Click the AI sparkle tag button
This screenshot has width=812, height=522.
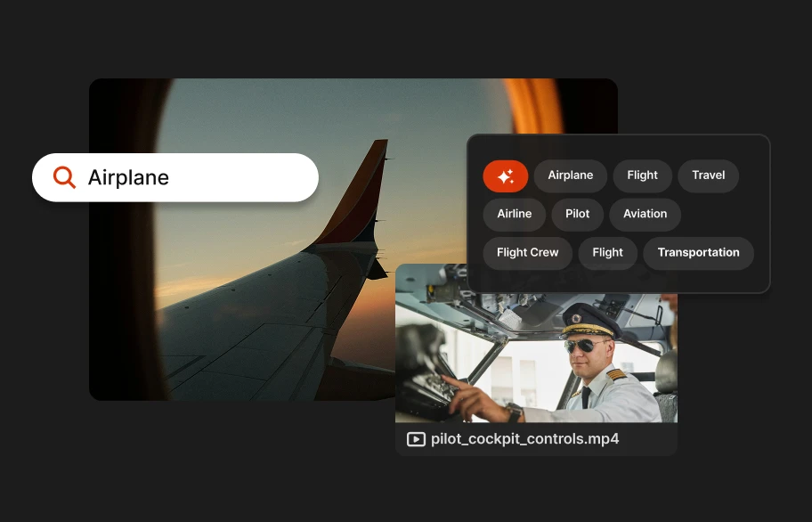506,176
